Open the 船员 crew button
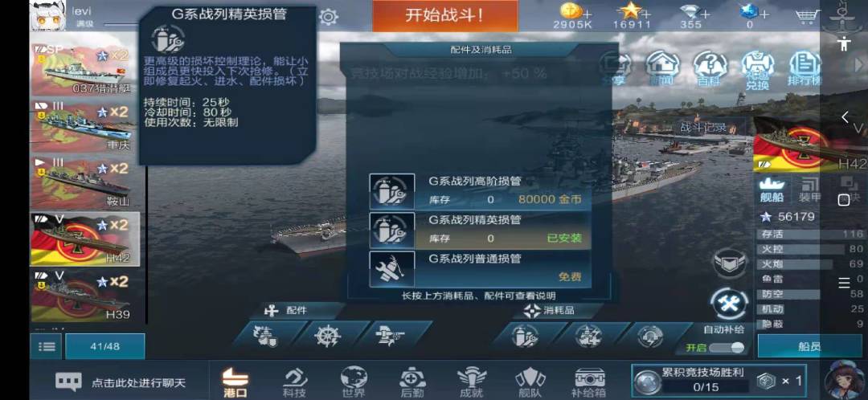The width and height of the screenshot is (868, 400). [x=809, y=346]
